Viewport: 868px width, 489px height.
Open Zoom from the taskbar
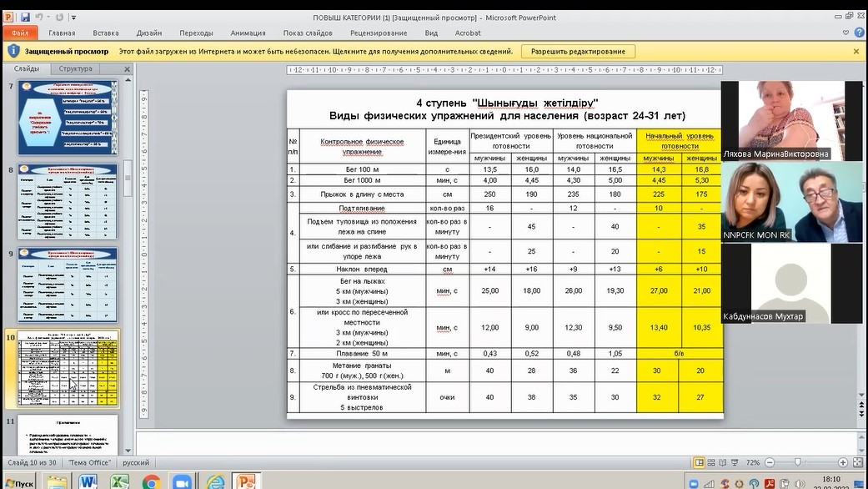click(182, 481)
